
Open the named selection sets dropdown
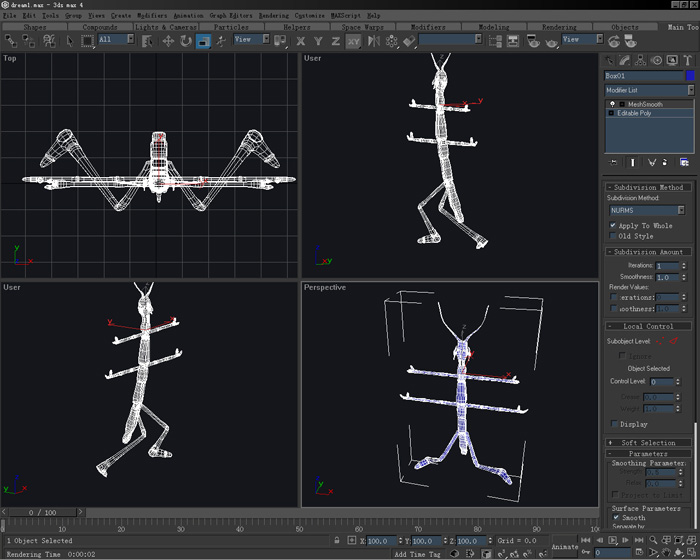[450, 39]
